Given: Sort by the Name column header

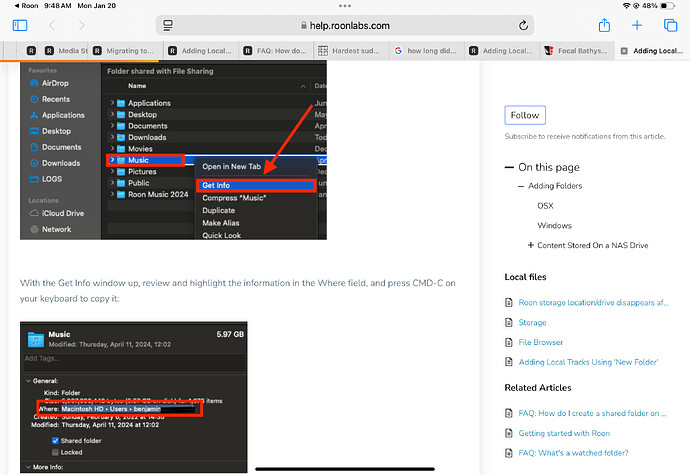Looking at the screenshot, I should (x=137, y=86).
